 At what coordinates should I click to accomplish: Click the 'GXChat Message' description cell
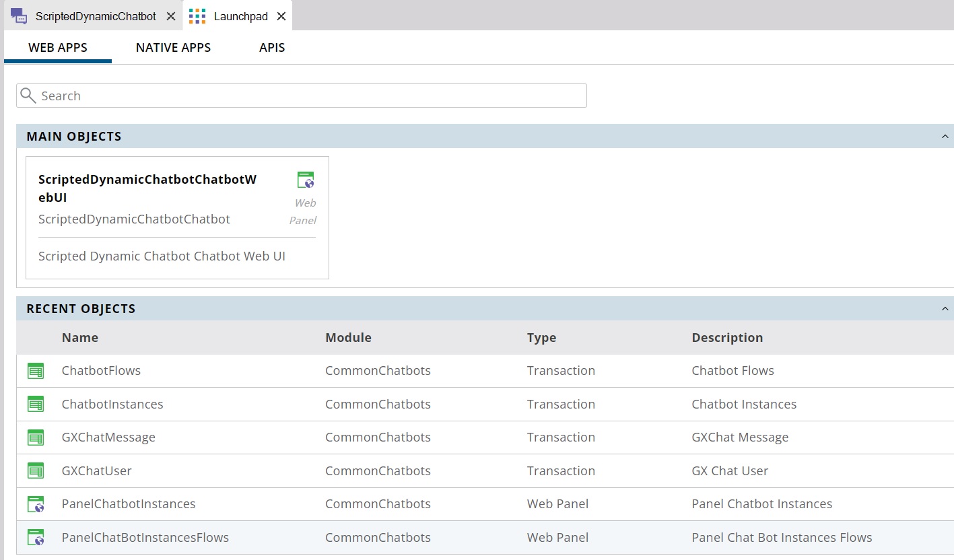(x=740, y=438)
